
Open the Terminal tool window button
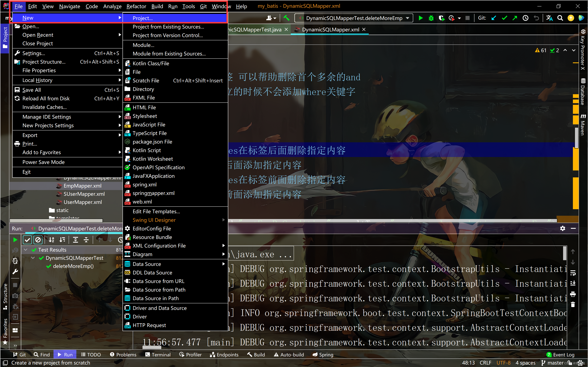click(x=158, y=355)
